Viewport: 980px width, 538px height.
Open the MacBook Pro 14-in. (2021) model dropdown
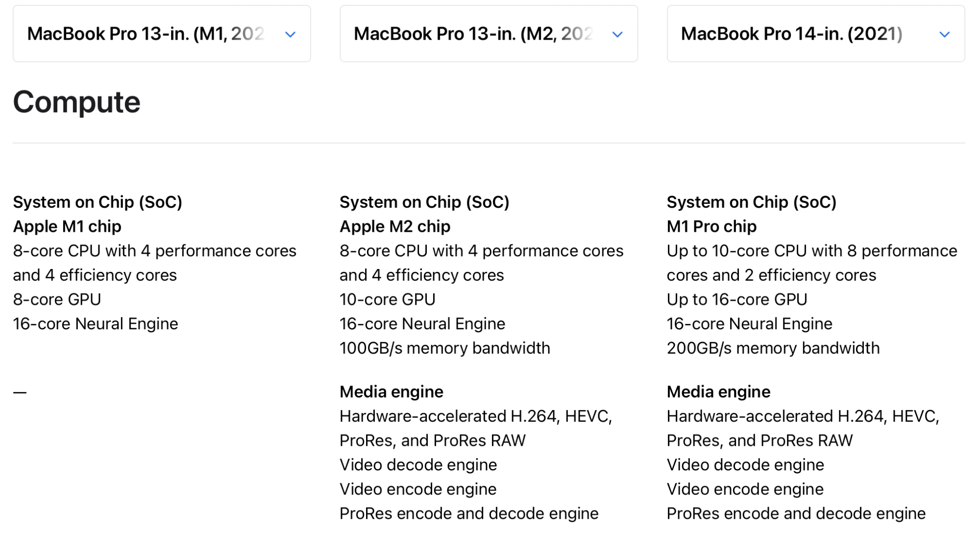tap(815, 34)
